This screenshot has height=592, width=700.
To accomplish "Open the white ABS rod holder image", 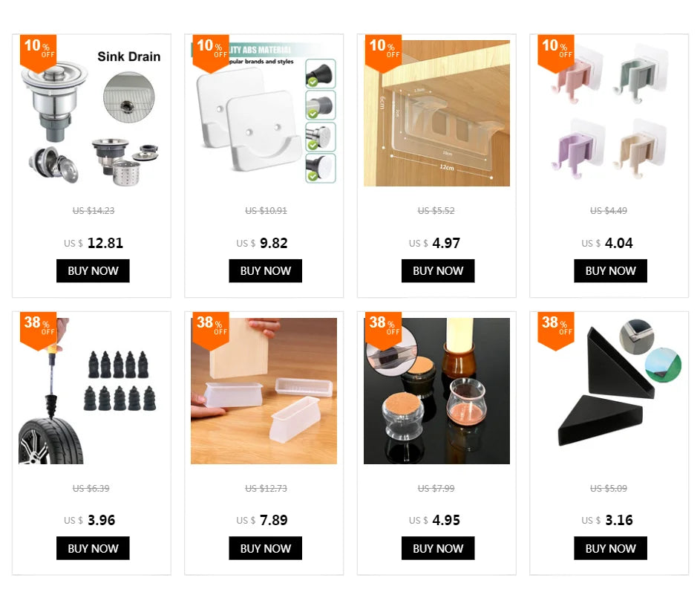I will click(264, 114).
